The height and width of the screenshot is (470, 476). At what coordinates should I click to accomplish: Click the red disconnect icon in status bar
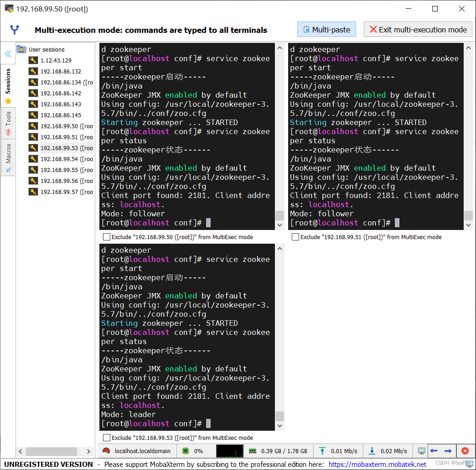pos(466,451)
